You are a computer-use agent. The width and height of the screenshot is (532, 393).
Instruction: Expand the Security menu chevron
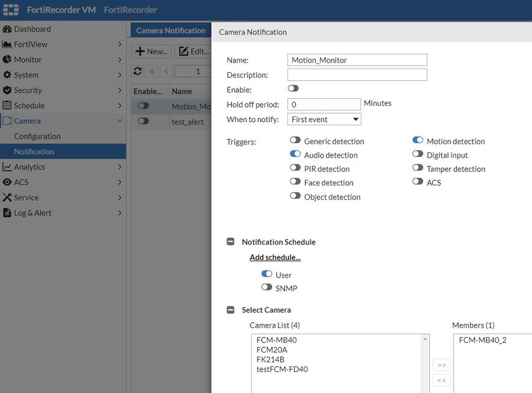coord(120,90)
